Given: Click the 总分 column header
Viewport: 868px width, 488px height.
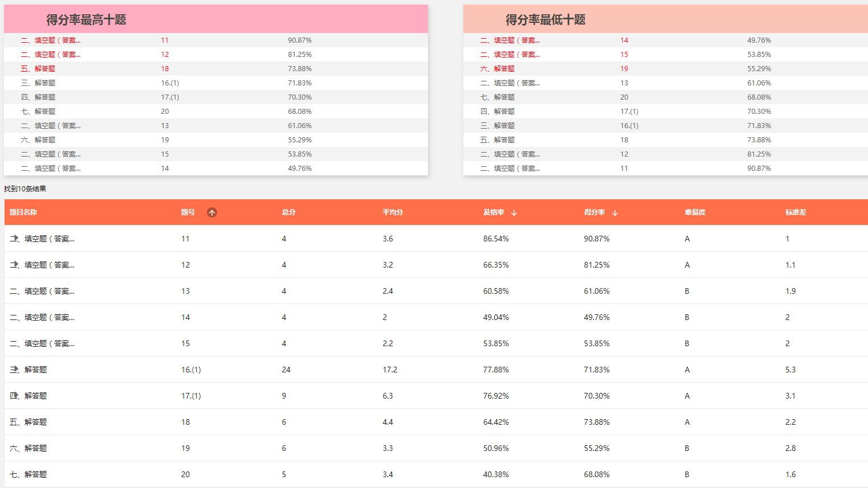Looking at the screenshot, I should click(x=288, y=212).
